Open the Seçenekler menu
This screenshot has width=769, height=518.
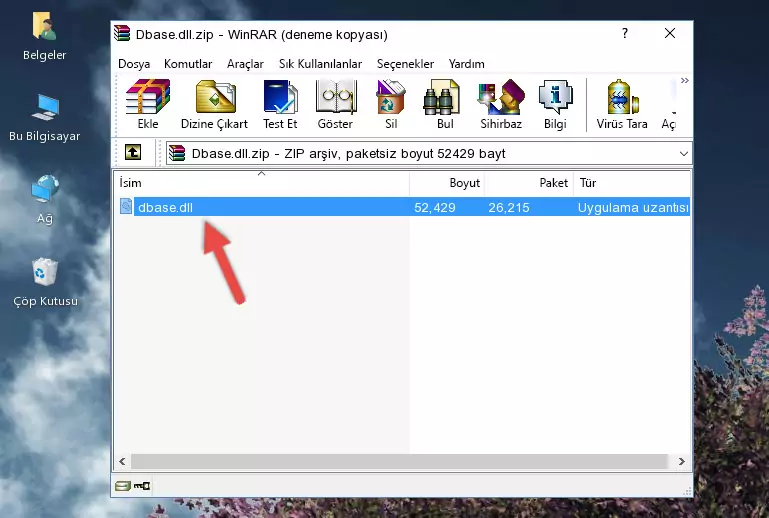point(405,64)
